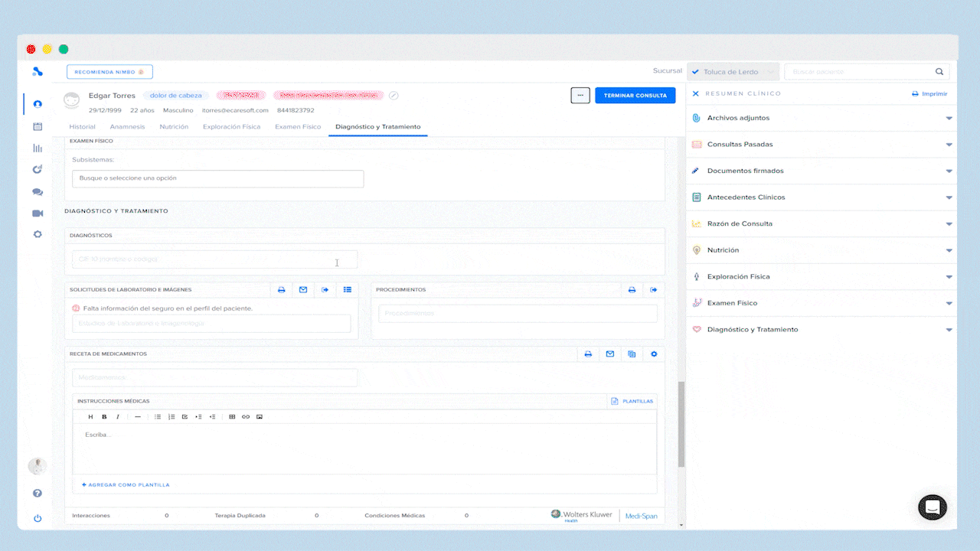Open the video call sidebar icon
This screenshot has height=551, width=980.
click(x=38, y=214)
